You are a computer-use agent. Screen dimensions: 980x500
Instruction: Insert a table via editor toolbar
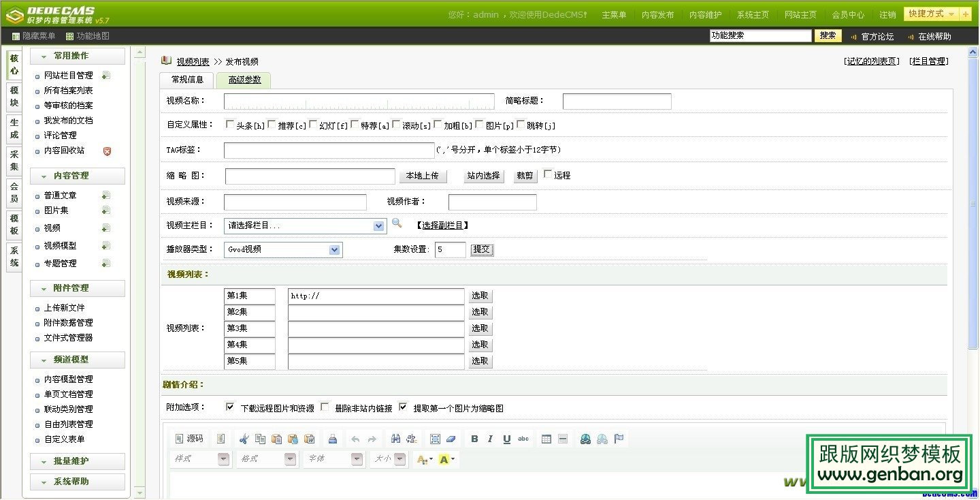tap(546, 439)
